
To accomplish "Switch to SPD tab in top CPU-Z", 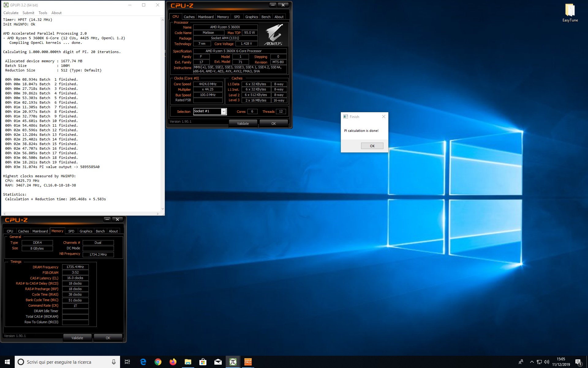I will [237, 17].
